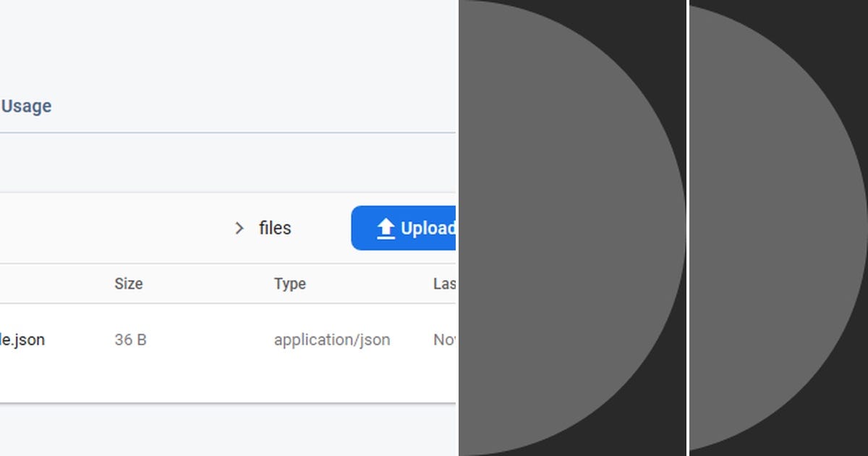Open the Usage tab

27,106
